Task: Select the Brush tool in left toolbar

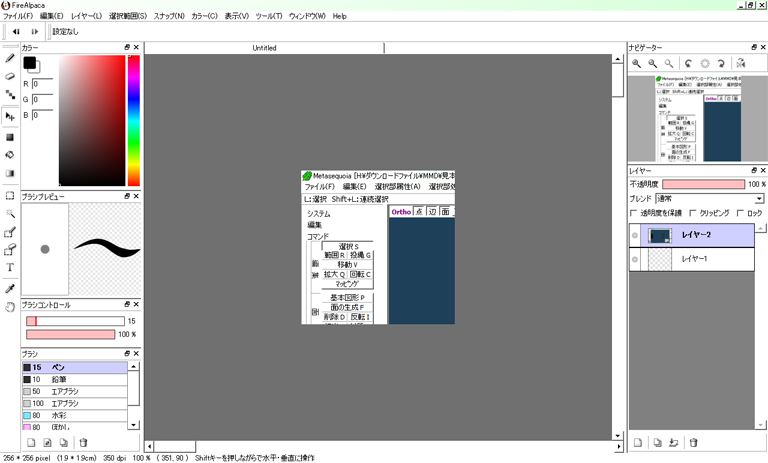Action: click(x=10, y=58)
